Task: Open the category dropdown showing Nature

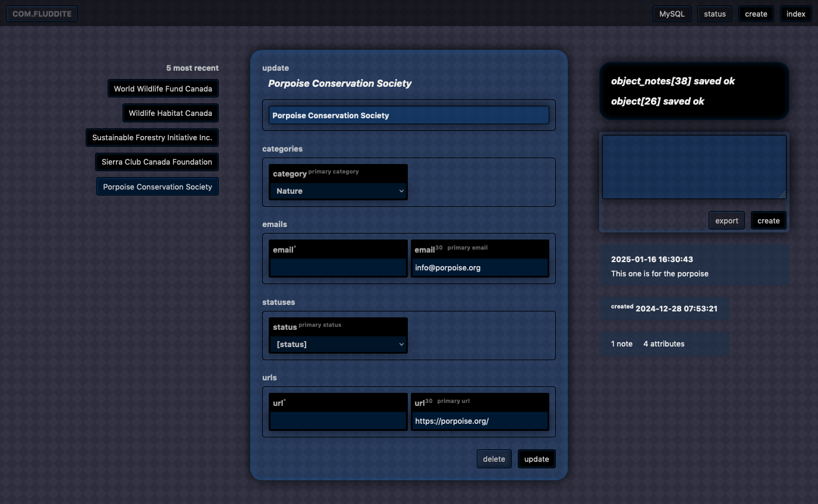Action: pyautogui.click(x=338, y=191)
